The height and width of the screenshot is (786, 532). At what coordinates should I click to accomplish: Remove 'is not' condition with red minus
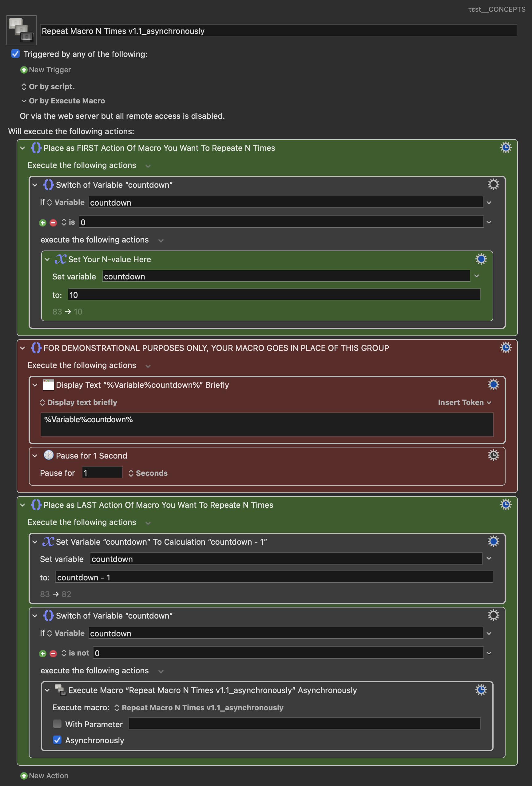[53, 653]
